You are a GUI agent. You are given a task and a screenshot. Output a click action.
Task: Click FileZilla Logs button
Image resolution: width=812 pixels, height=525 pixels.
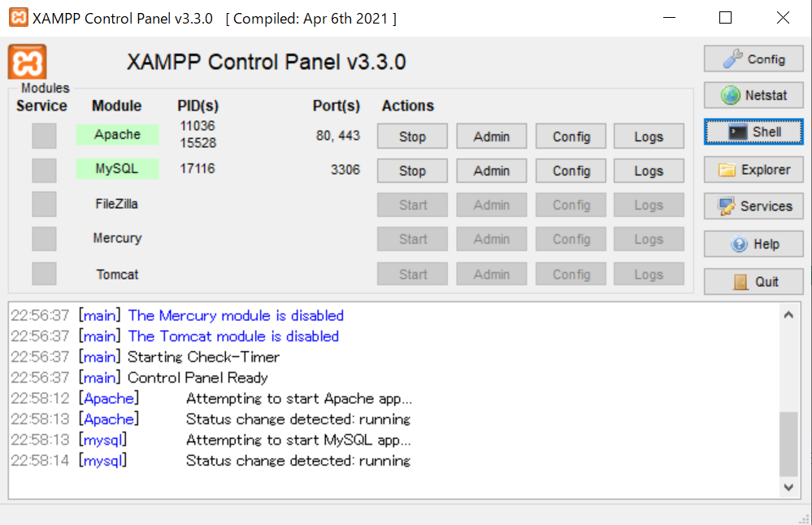649,205
